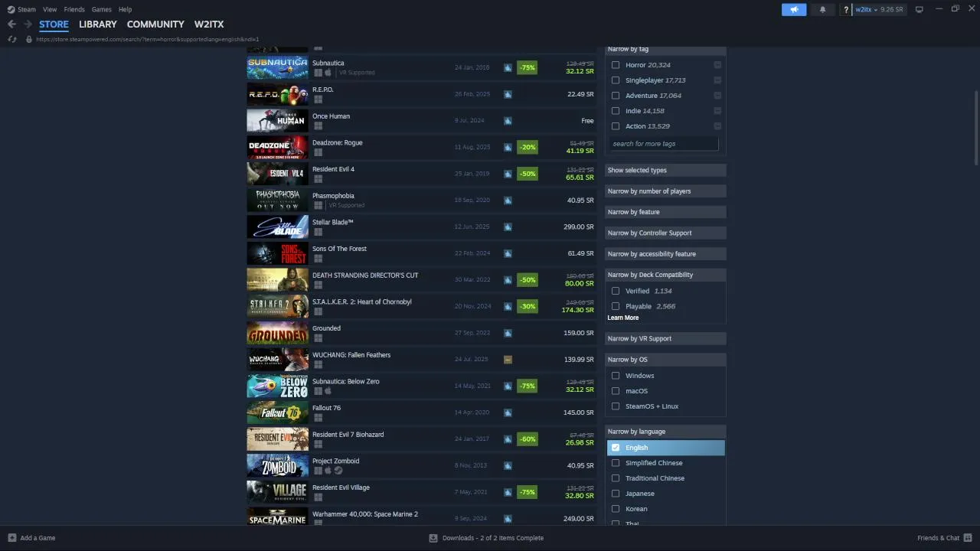Image resolution: width=980 pixels, height=551 pixels.
Task: Expand Narrow by Controller Support
Action: click(665, 233)
